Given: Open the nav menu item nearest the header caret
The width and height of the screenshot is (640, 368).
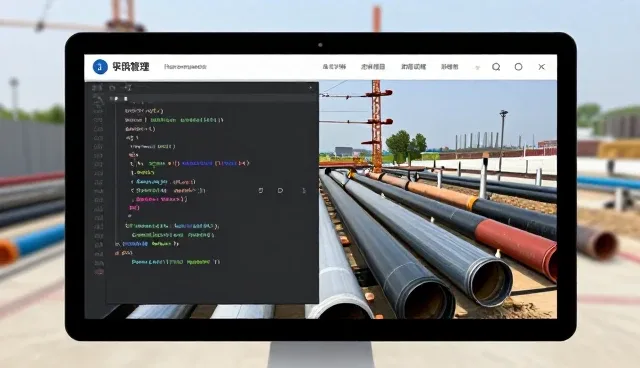Looking at the screenshot, I should (x=449, y=67).
